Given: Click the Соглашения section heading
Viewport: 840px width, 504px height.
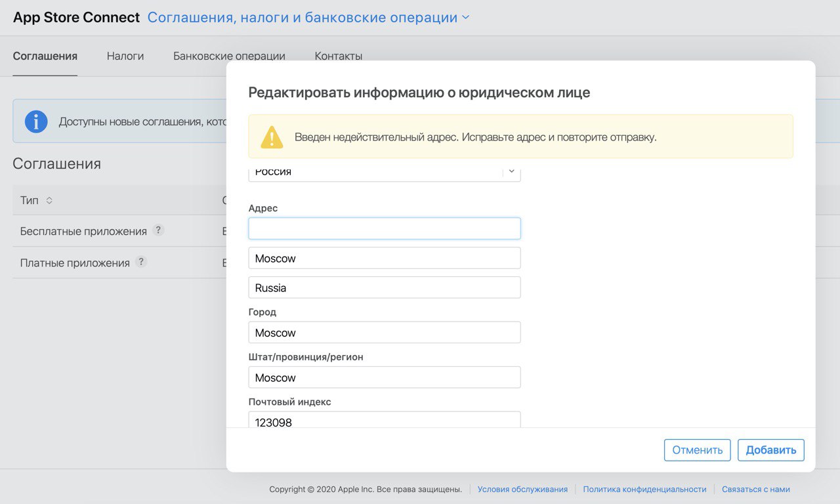Looking at the screenshot, I should [57, 163].
